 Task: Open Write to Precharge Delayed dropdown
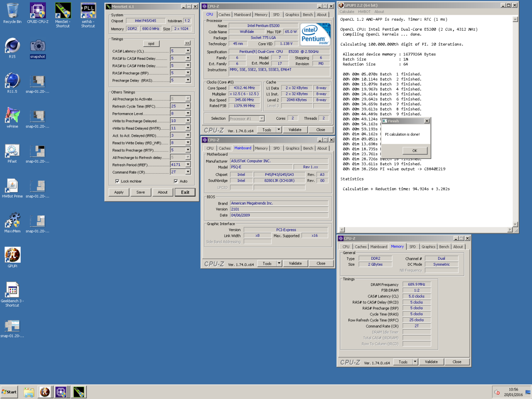pyautogui.click(x=188, y=121)
